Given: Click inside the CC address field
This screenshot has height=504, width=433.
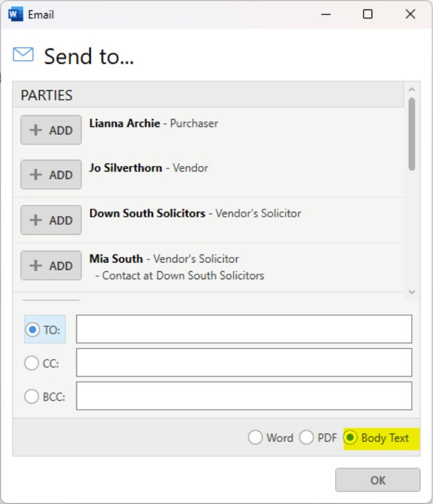Looking at the screenshot, I should 243,362.
